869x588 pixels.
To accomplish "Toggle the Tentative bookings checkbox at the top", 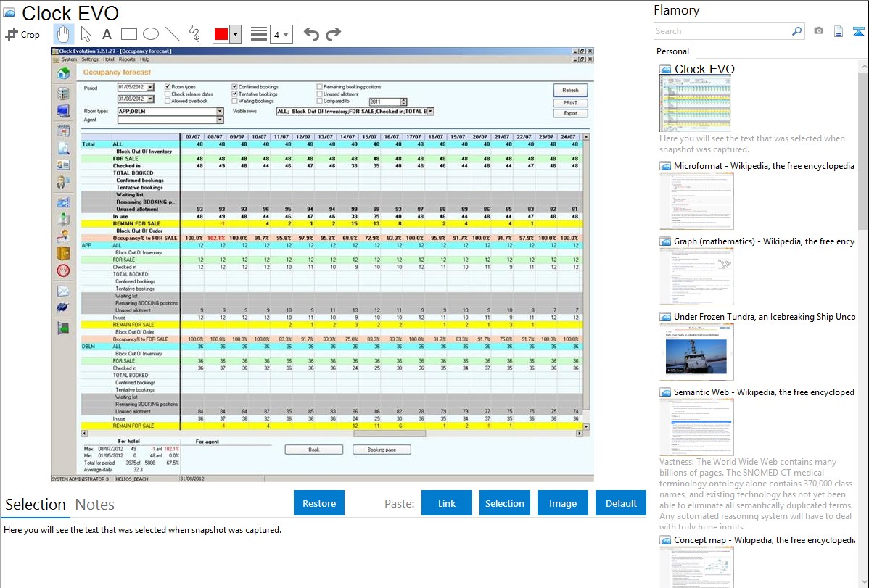I will (x=234, y=94).
